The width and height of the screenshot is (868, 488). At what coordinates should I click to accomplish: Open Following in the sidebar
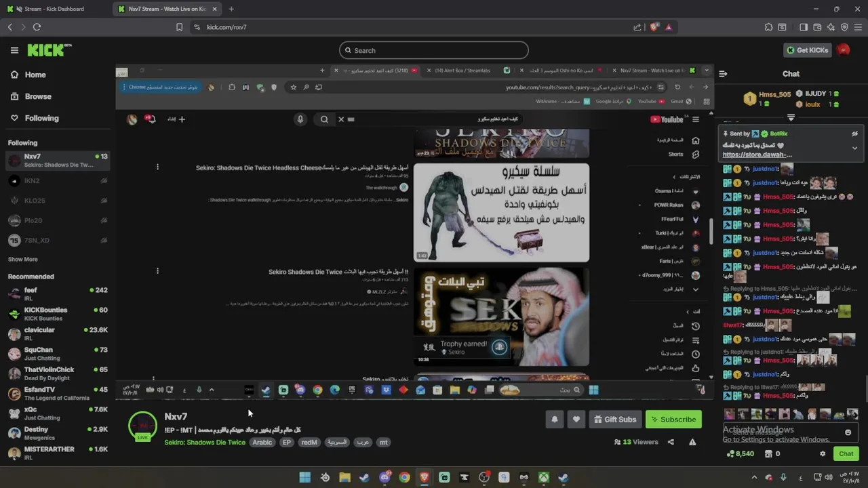coord(41,118)
